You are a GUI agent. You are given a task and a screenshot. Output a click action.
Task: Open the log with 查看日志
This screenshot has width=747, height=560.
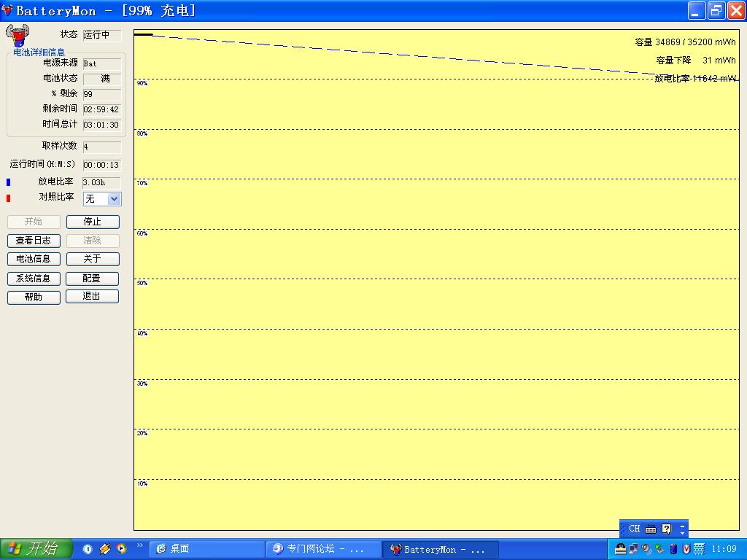click(34, 241)
